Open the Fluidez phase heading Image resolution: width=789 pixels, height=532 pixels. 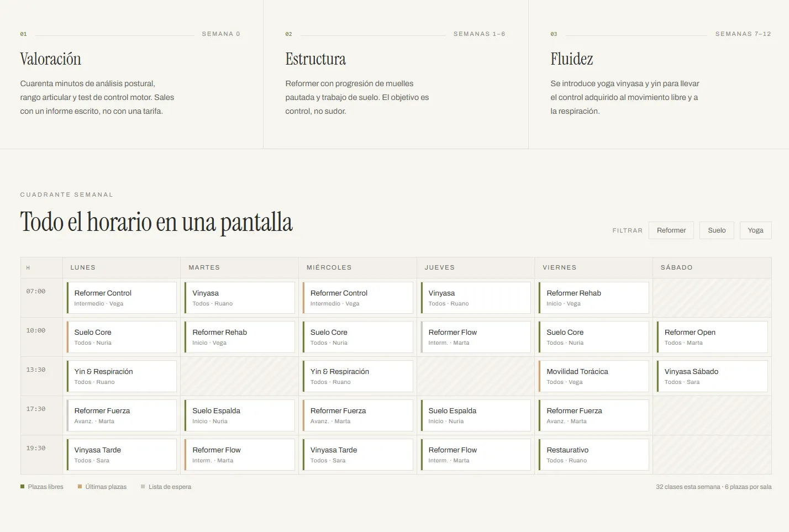click(572, 59)
